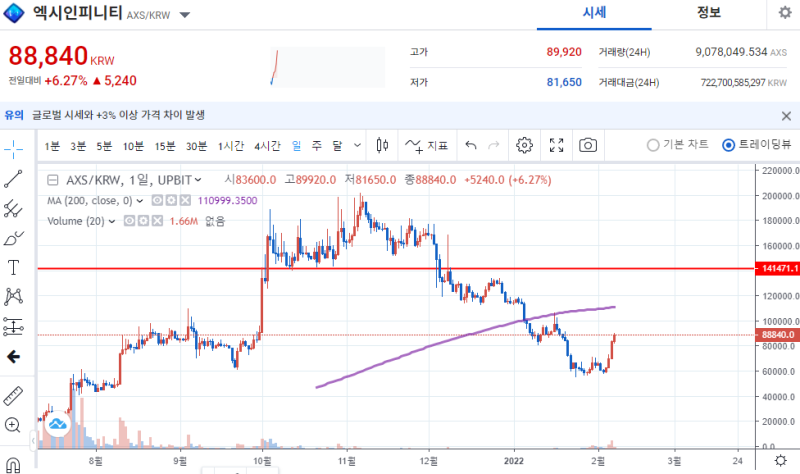Select the ruler measure tool

13,395
